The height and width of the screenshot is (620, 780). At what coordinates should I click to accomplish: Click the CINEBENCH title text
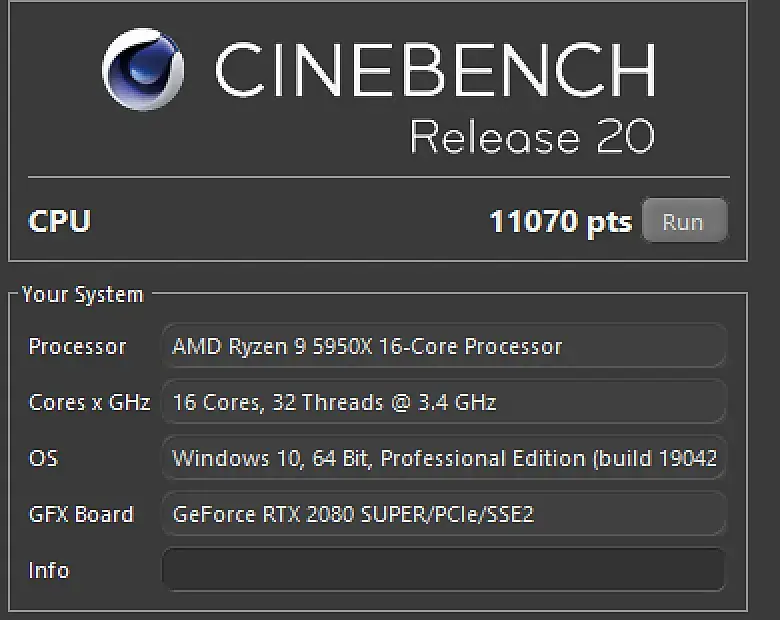435,70
